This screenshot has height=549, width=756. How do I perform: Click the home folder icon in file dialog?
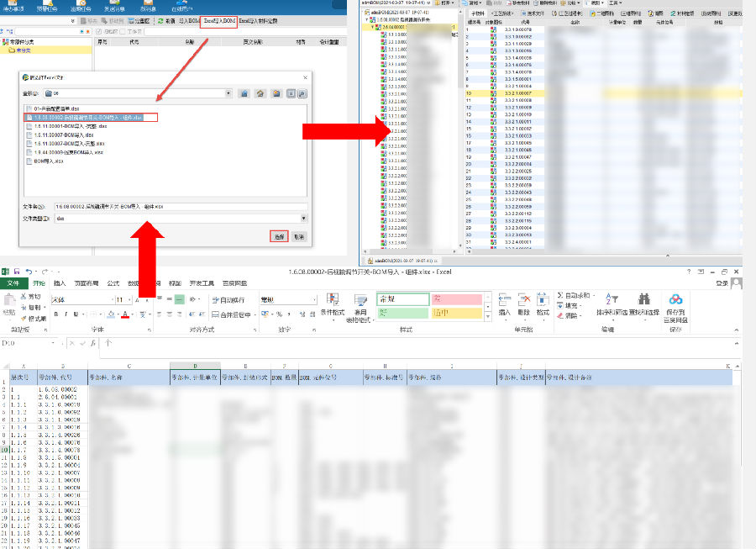(260, 93)
